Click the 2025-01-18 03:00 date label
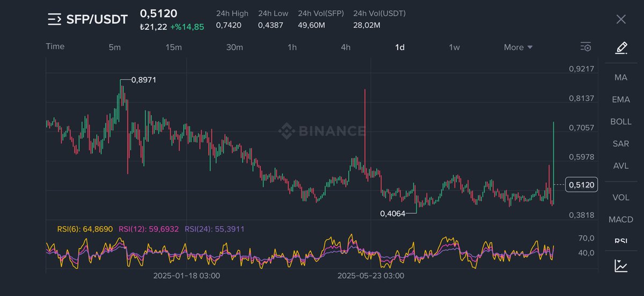 point(186,276)
